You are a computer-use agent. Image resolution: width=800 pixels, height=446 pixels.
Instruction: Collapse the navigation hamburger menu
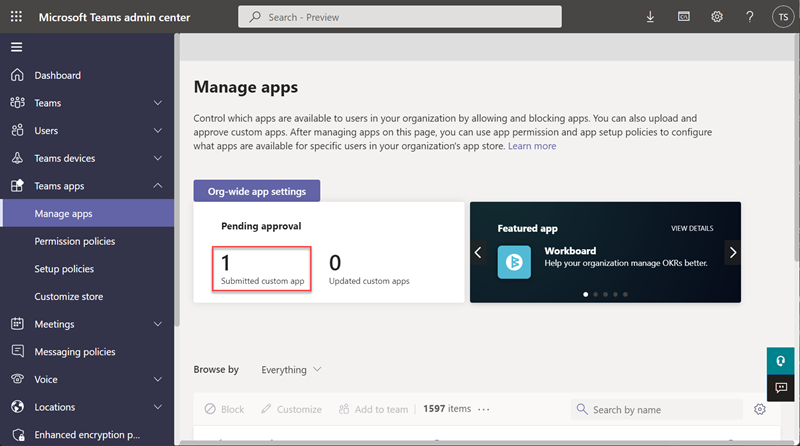coord(16,47)
